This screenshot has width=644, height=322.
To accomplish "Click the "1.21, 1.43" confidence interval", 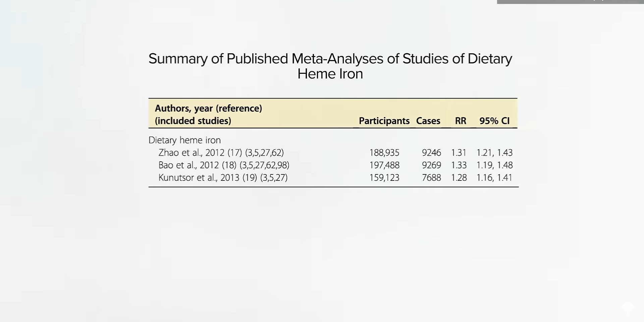I will [x=494, y=153].
